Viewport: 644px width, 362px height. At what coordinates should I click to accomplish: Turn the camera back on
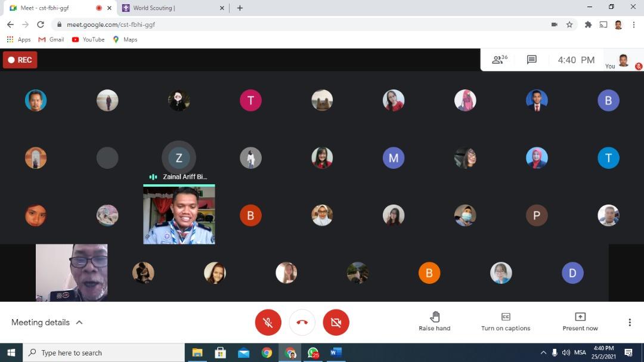[x=336, y=323]
